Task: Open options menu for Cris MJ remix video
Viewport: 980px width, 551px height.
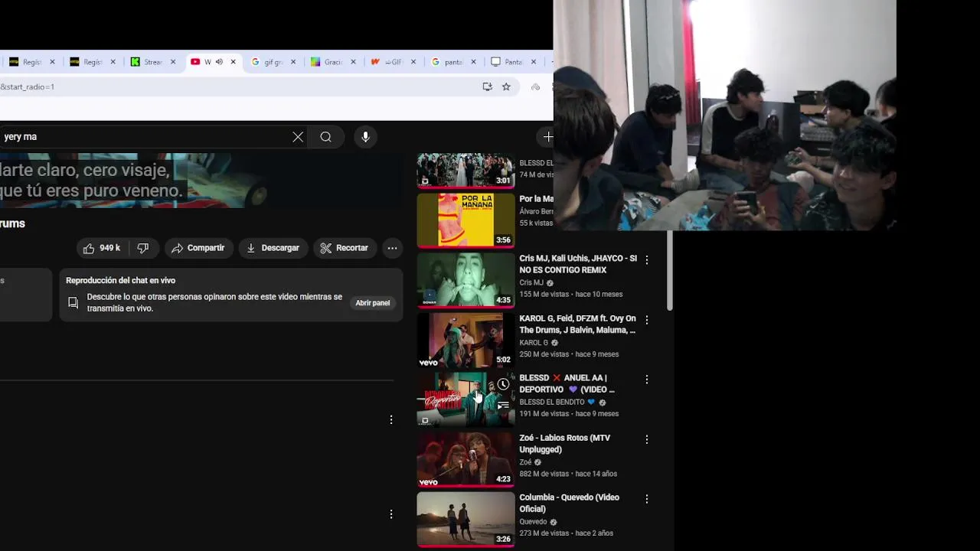Action: tap(647, 260)
